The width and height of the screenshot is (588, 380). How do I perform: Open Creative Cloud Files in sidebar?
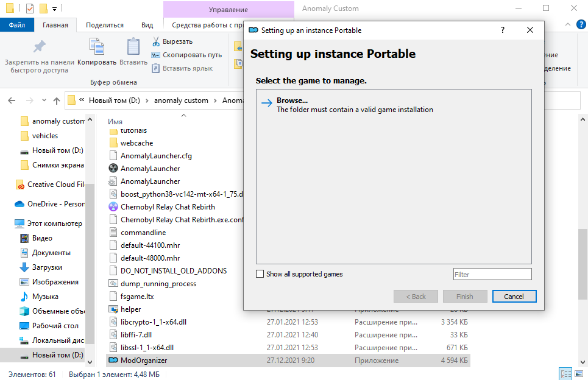(x=50, y=185)
